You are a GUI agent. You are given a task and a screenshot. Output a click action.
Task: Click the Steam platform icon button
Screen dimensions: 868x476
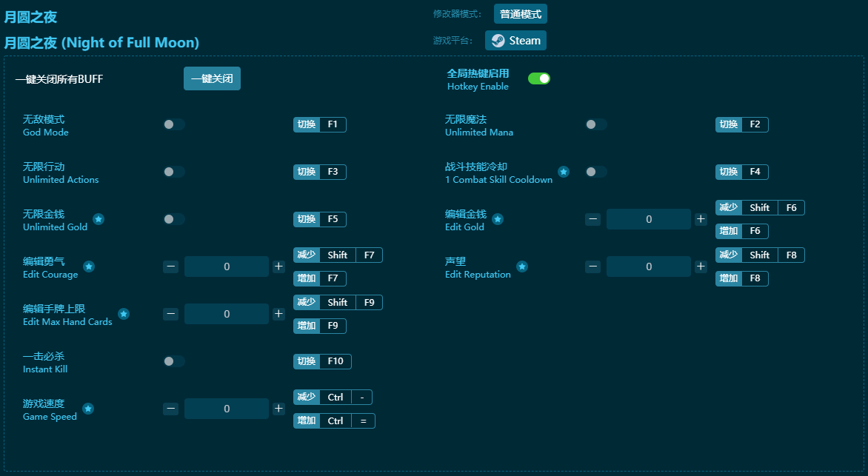pyautogui.click(x=515, y=41)
